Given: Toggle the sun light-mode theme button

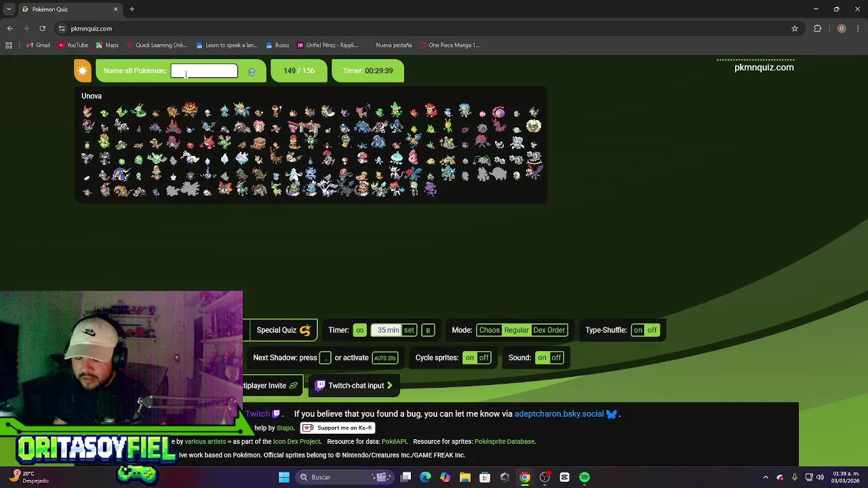Looking at the screenshot, I should pyautogui.click(x=82, y=70).
